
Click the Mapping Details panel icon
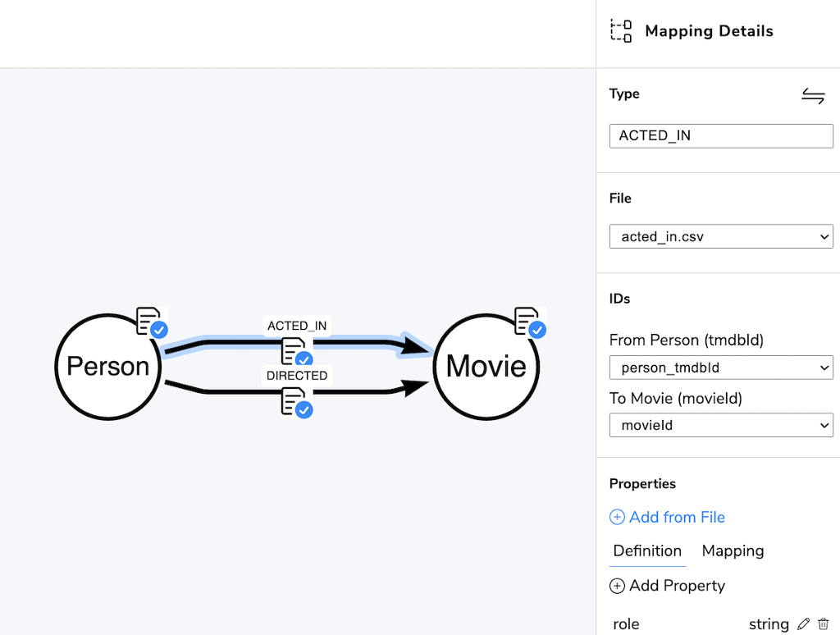(621, 30)
